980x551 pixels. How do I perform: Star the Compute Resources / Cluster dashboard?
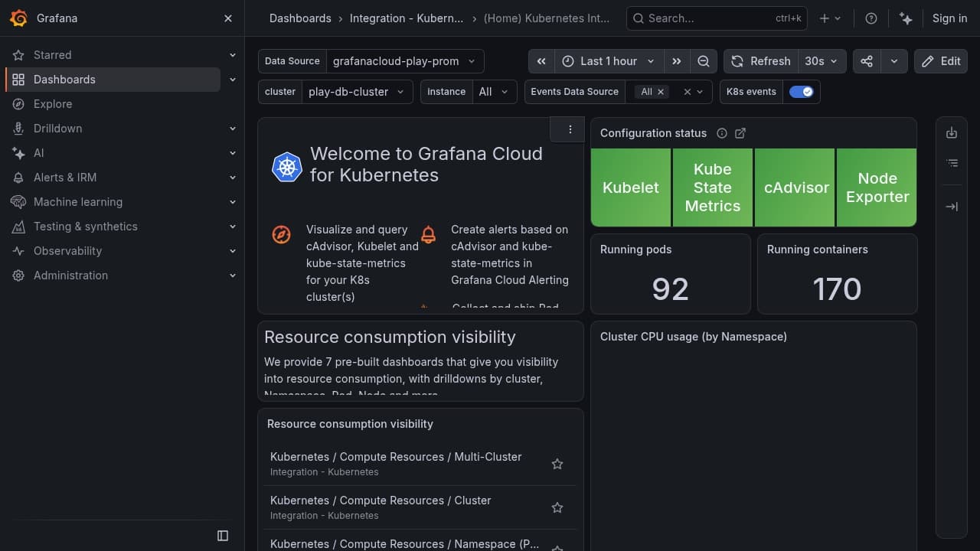tap(557, 507)
